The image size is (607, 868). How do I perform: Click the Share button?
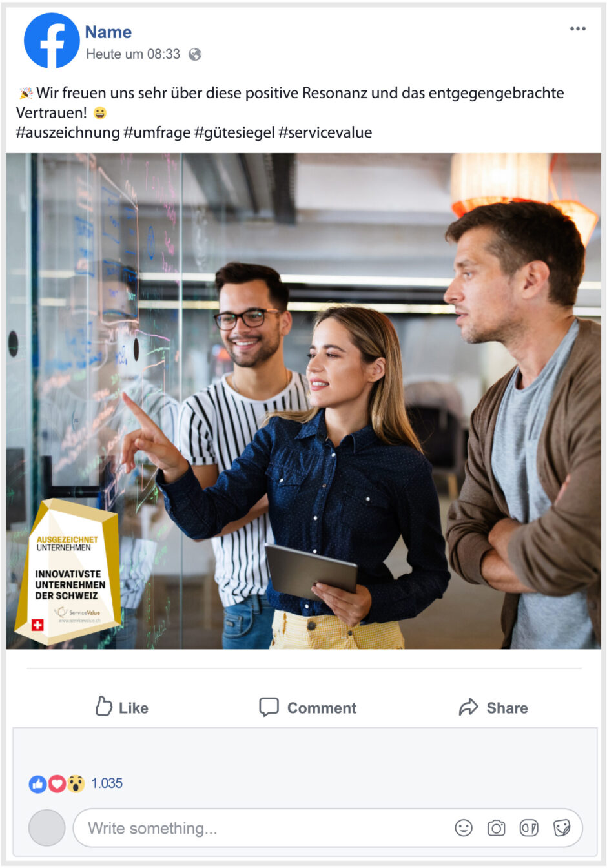click(493, 707)
